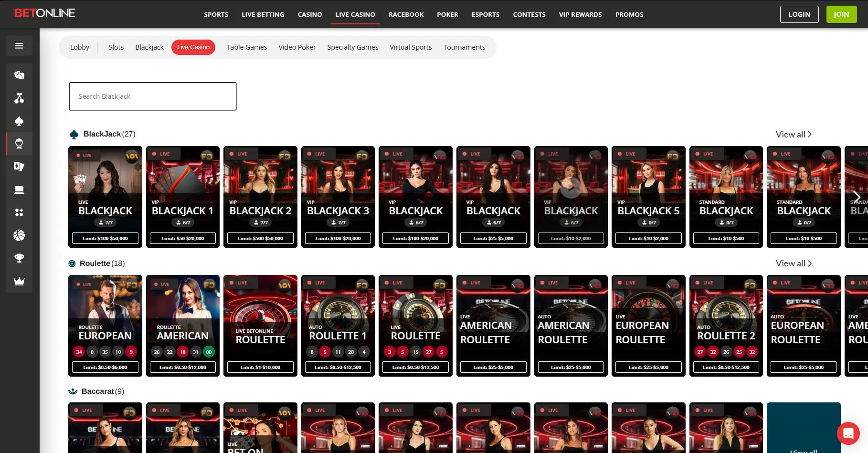The width and height of the screenshot is (868, 453).
Task: Advance the BlackJack carousel with the right arrow
Action: click(857, 197)
